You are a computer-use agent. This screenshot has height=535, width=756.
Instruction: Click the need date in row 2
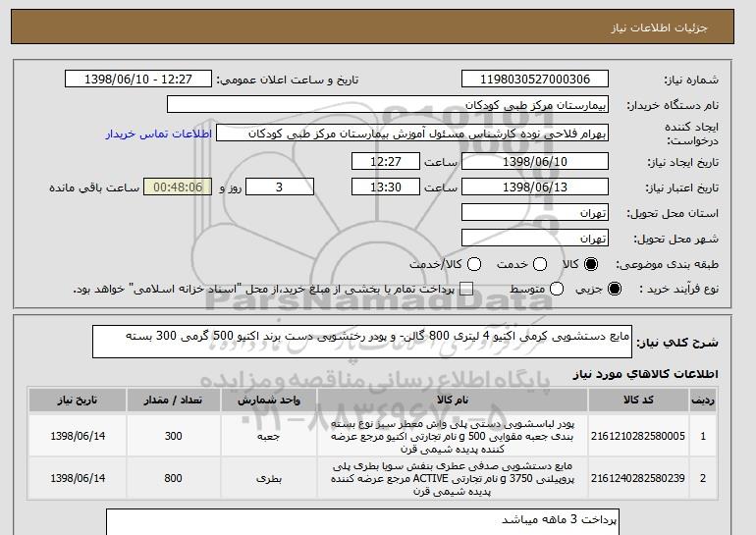click(78, 478)
